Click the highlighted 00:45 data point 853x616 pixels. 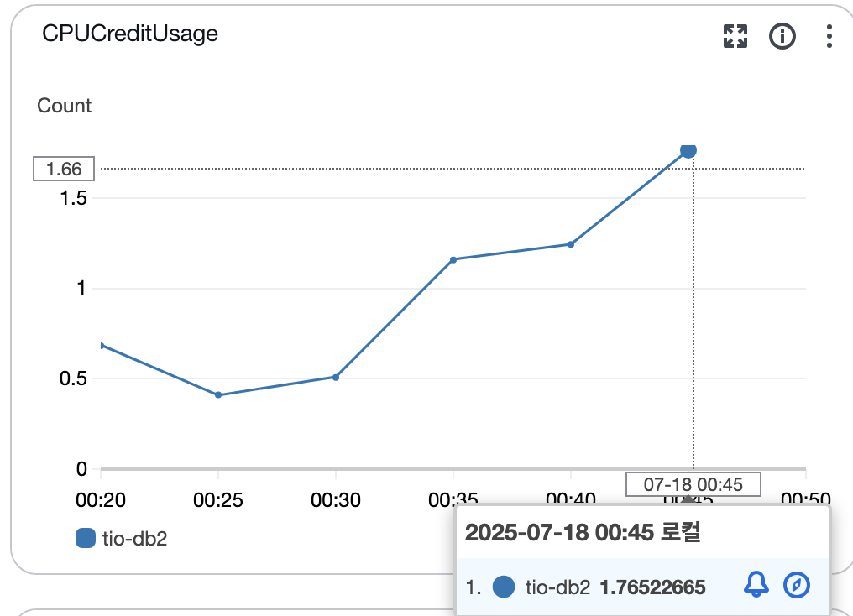point(688,150)
